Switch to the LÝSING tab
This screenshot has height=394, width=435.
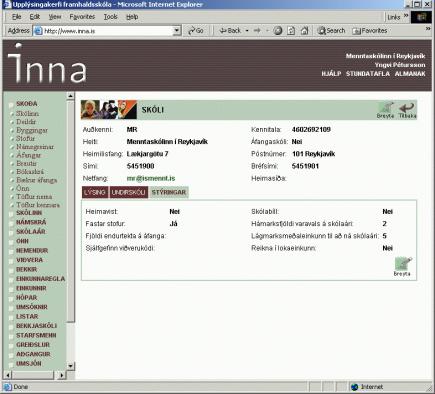95,192
